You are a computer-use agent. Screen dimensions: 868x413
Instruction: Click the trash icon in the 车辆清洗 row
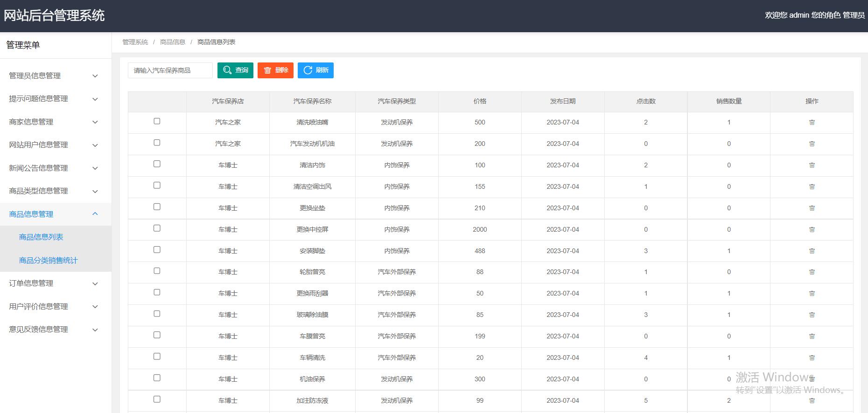pos(812,358)
